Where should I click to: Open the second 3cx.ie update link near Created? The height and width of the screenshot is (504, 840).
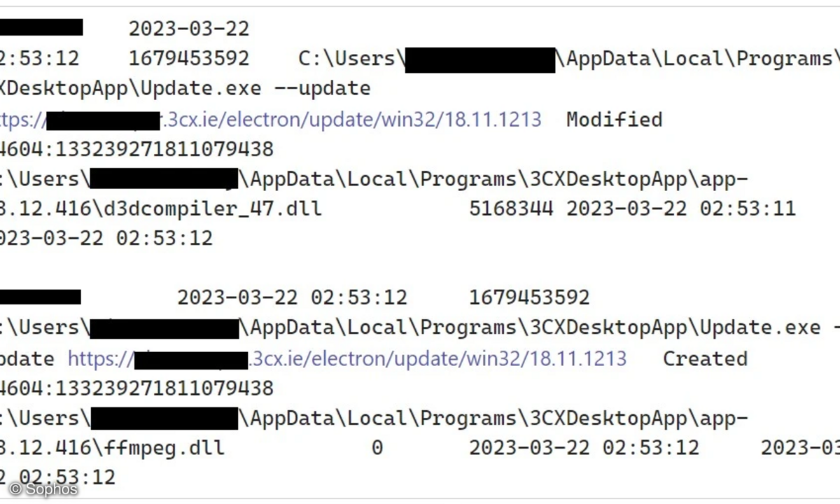[347, 359]
